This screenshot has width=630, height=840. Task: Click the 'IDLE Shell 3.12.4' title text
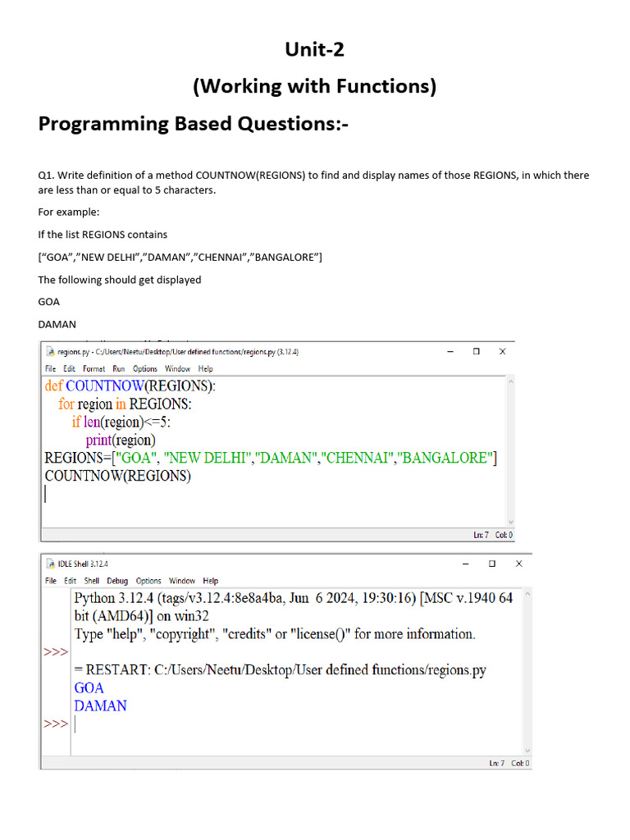click(83, 564)
